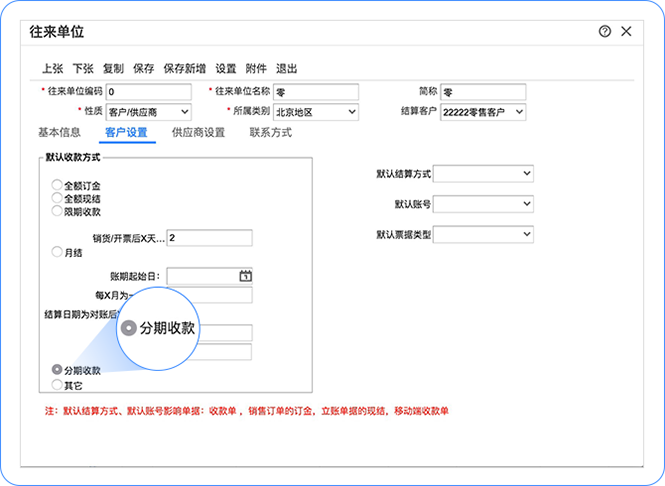Expand the 默认票据类型 dropdown
The height and width of the screenshot is (486, 665).
point(483,235)
